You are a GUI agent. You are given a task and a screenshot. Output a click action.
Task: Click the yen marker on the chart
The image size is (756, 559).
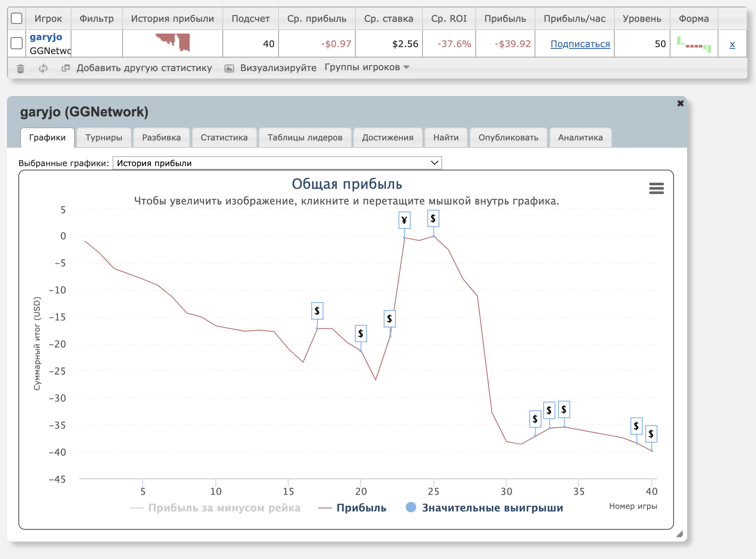[x=404, y=221]
